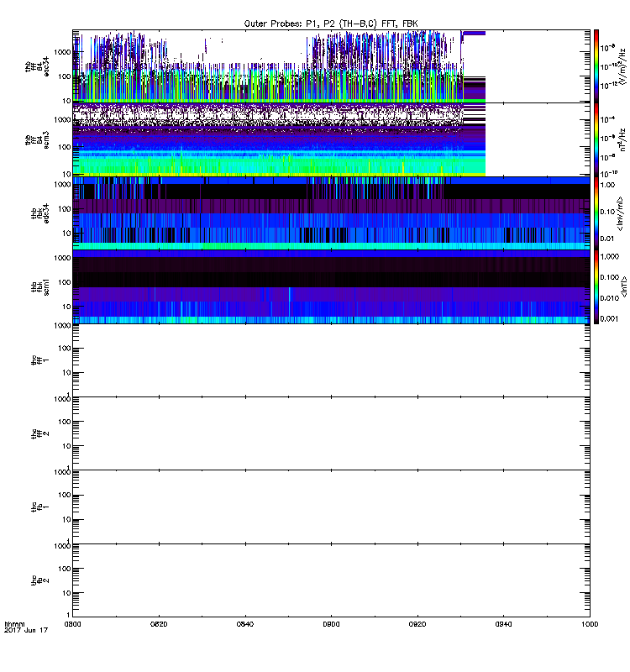The height and width of the screenshot is (672, 630).
Task: Click the 0.100 color bar tick value
Action: point(610,277)
